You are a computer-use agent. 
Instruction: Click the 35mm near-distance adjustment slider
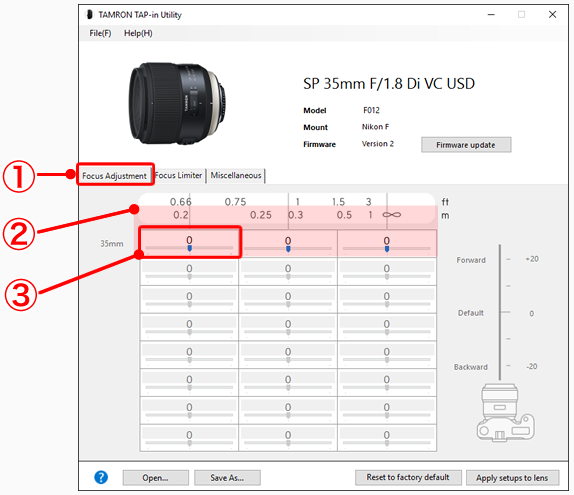pos(189,248)
